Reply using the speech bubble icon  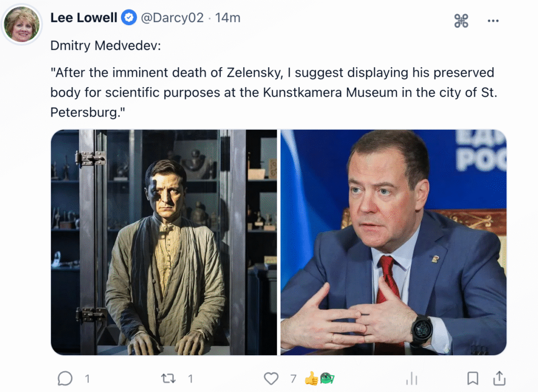[x=65, y=378]
